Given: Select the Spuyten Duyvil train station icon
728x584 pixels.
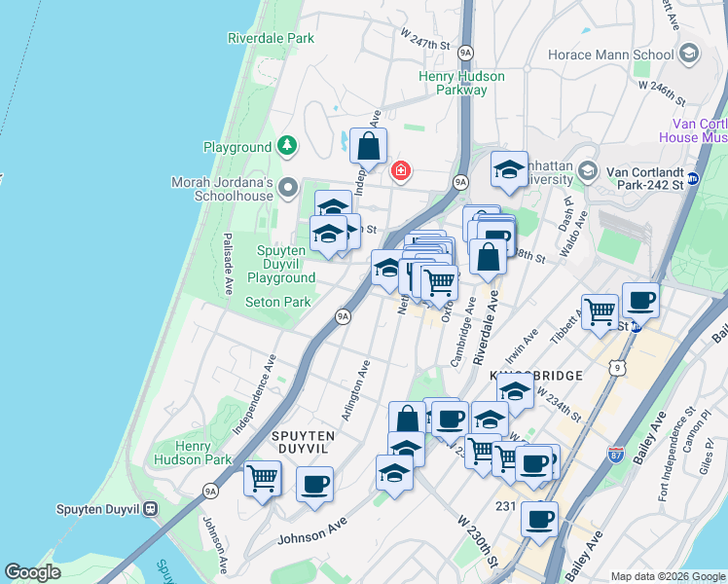Looking at the screenshot, I should pyautogui.click(x=150, y=509).
